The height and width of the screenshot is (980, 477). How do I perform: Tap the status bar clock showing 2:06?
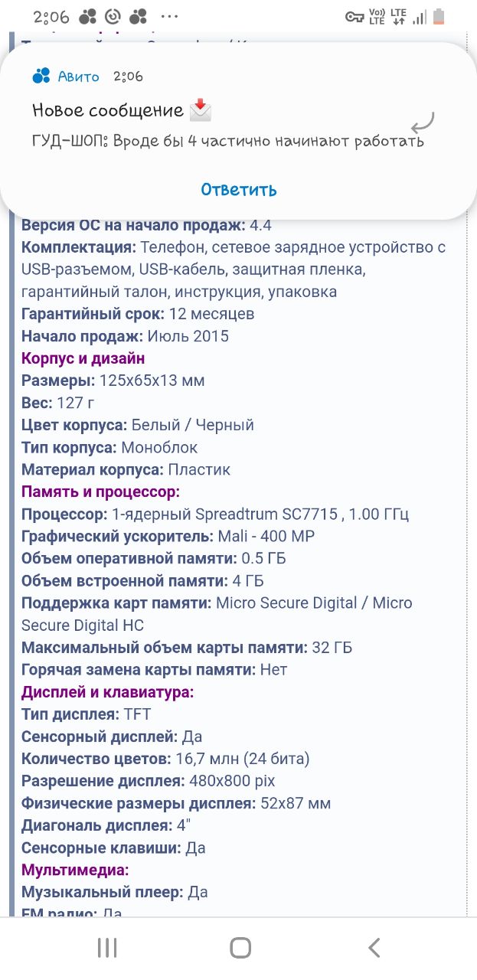tap(50, 17)
